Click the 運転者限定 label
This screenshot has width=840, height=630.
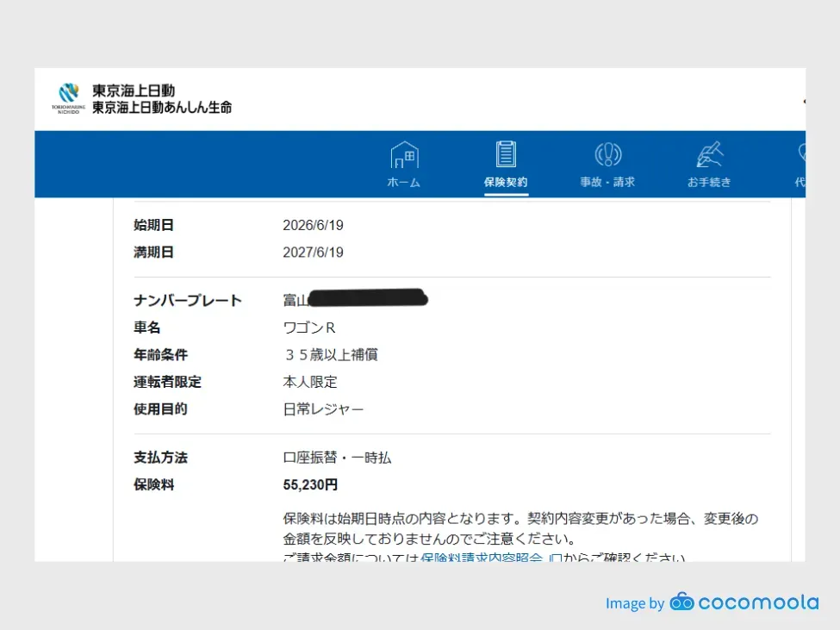point(167,382)
